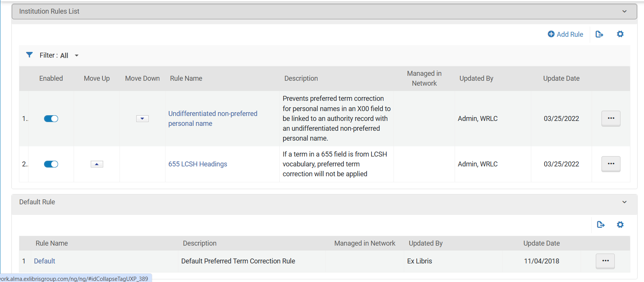
Task: Open Default Rule section settings gear
Action: coord(620,224)
